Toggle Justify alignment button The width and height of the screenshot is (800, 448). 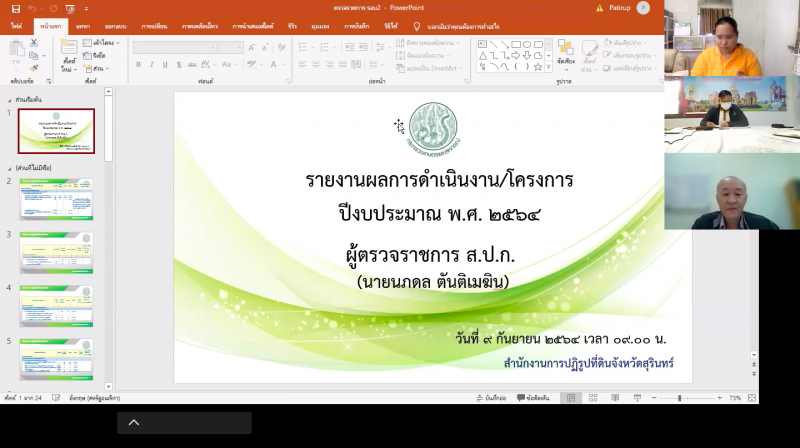pyautogui.click(x=342, y=65)
